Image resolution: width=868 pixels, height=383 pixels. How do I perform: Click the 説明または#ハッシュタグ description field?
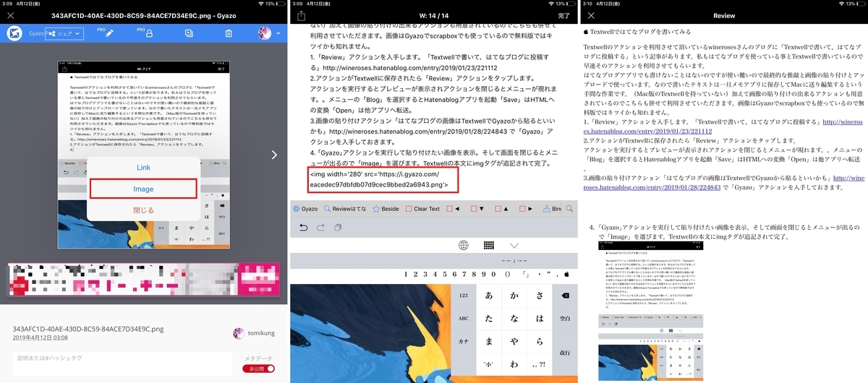pyautogui.click(x=122, y=363)
